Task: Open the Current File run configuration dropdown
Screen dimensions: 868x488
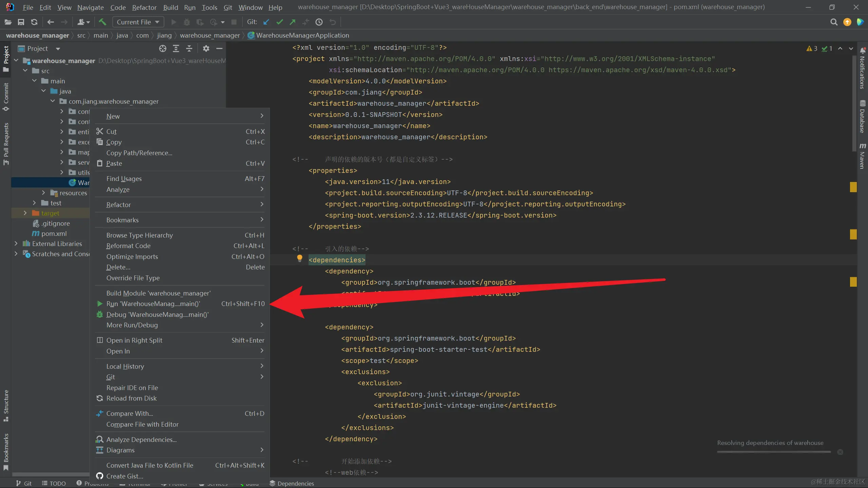Action: [x=138, y=22]
